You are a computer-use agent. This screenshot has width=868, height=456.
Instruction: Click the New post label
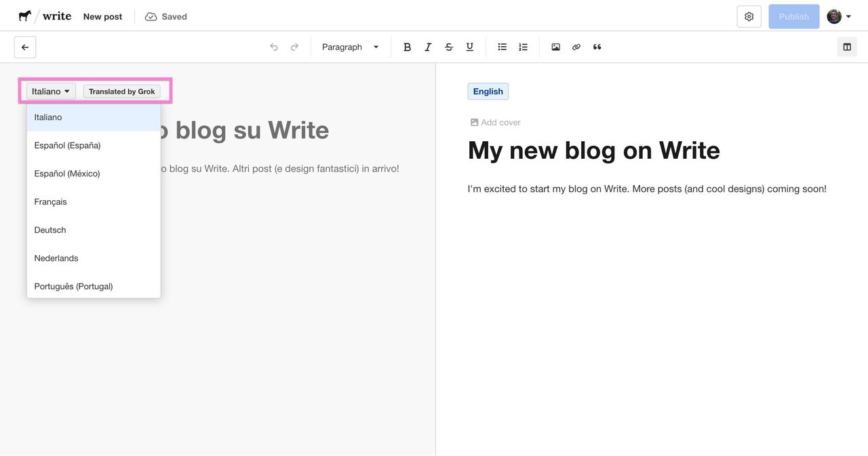[103, 16]
